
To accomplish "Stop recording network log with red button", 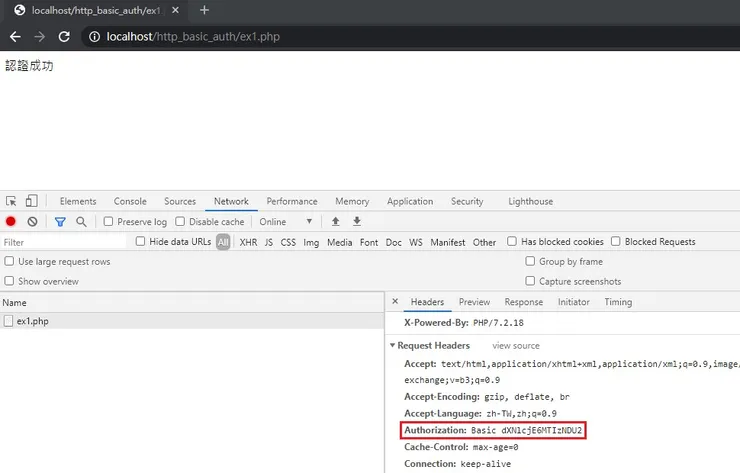I will click(x=11, y=222).
